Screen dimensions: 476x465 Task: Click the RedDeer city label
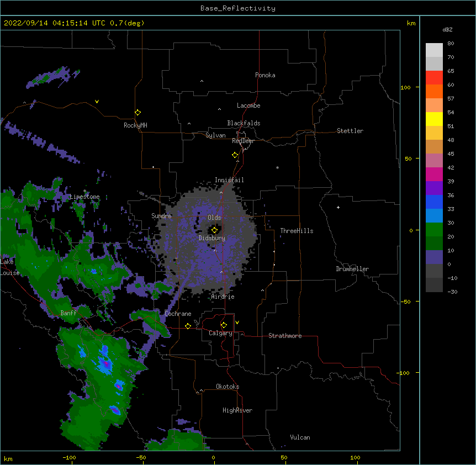point(243,141)
